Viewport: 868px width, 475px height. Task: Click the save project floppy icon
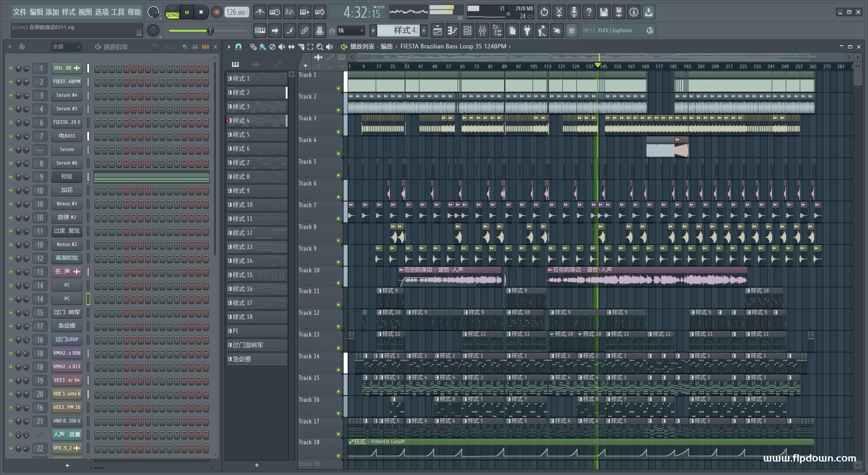604,12
